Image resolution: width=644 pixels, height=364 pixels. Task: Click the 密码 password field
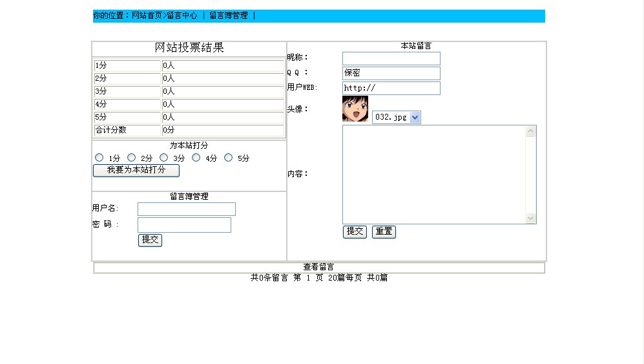184,224
